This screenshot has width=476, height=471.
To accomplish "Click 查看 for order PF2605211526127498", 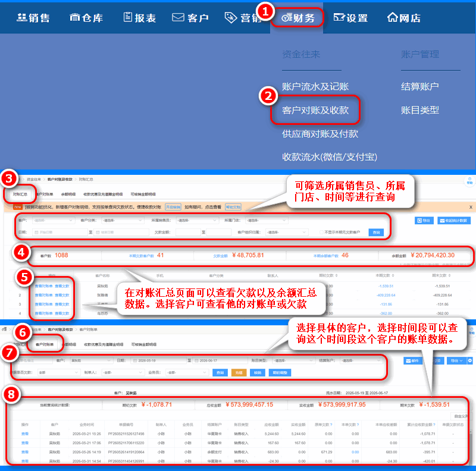I will pyautogui.click(x=25, y=434).
